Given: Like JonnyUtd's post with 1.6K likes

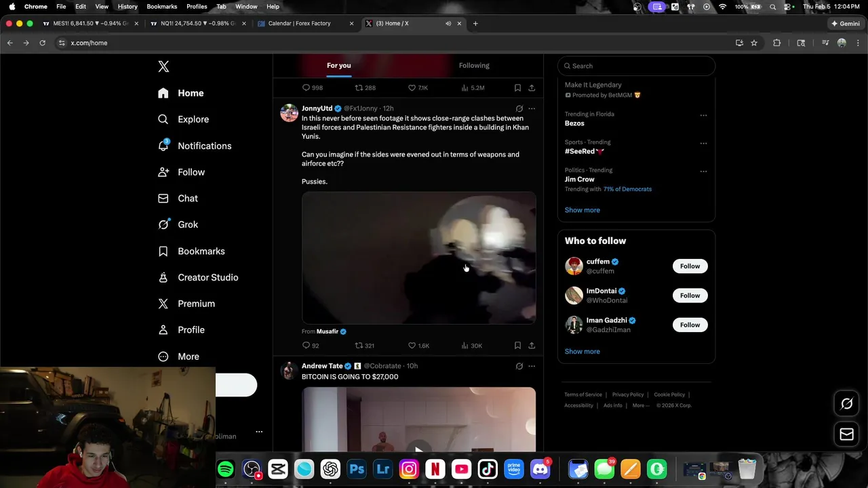Looking at the screenshot, I should click(x=418, y=346).
